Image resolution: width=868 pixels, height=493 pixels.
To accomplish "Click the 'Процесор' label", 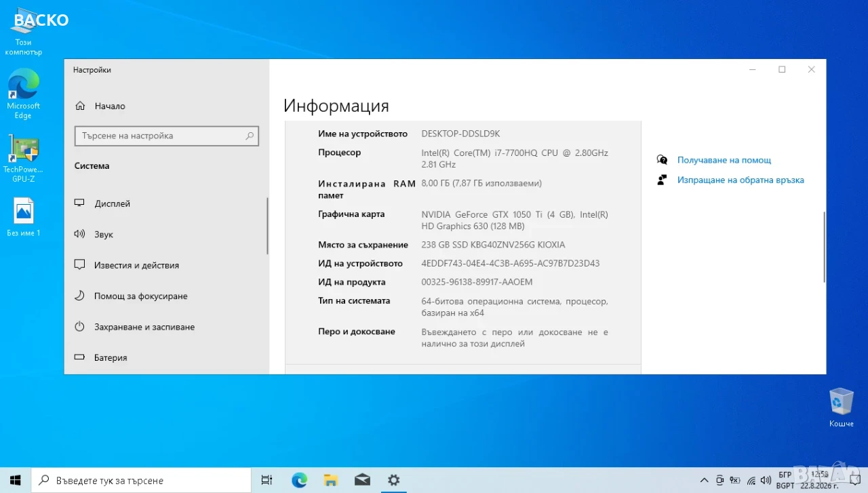I will point(340,153).
